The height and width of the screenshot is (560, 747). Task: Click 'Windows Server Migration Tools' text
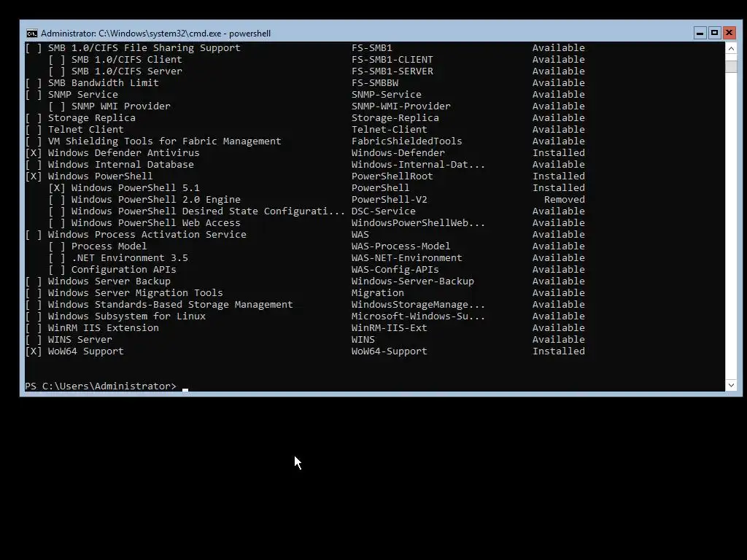click(135, 293)
